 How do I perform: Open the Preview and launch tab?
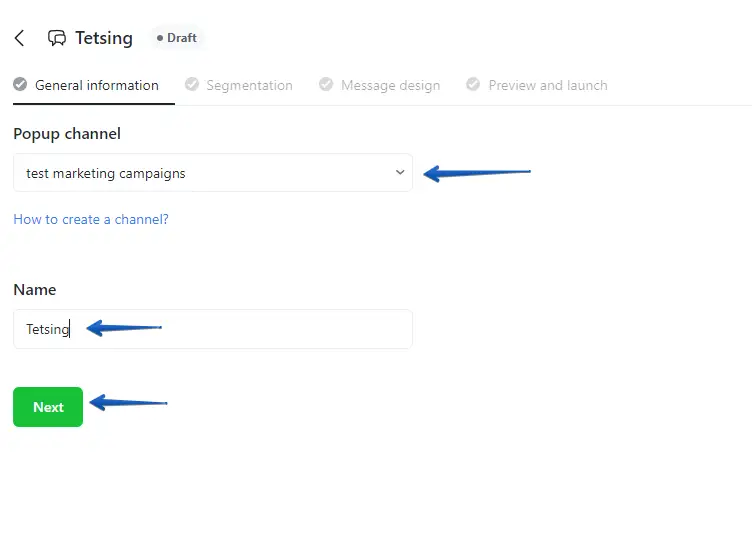coord(547,85)
